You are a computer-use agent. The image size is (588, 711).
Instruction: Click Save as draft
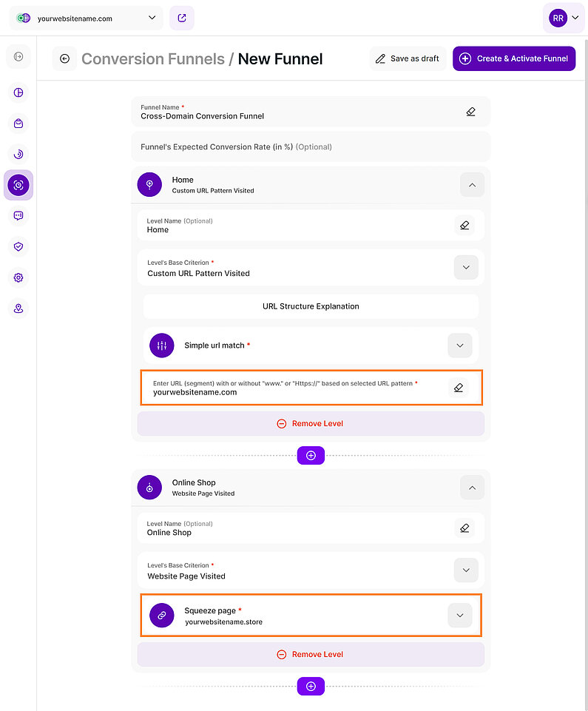pos(408,58)
